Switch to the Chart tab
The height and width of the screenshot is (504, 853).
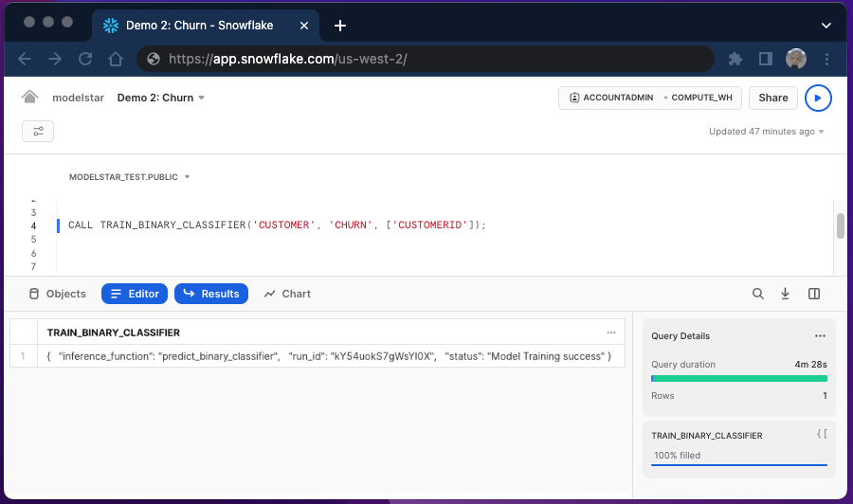287,294
